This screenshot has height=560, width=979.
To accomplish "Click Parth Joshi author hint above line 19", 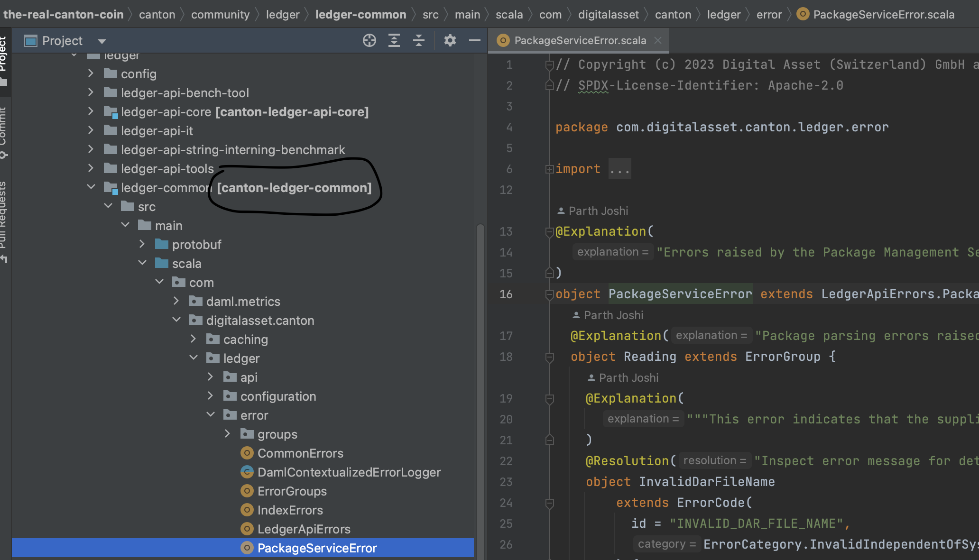I will pos(623,377).
